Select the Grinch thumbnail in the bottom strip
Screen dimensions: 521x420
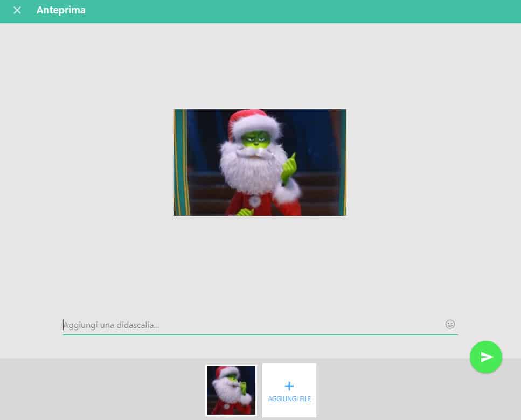(x=231, y=390)
